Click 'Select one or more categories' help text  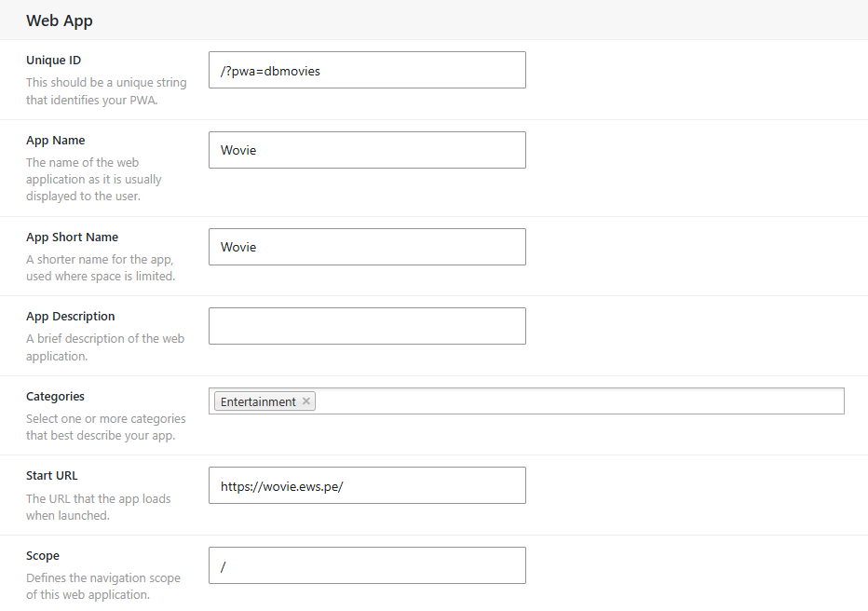106,418
